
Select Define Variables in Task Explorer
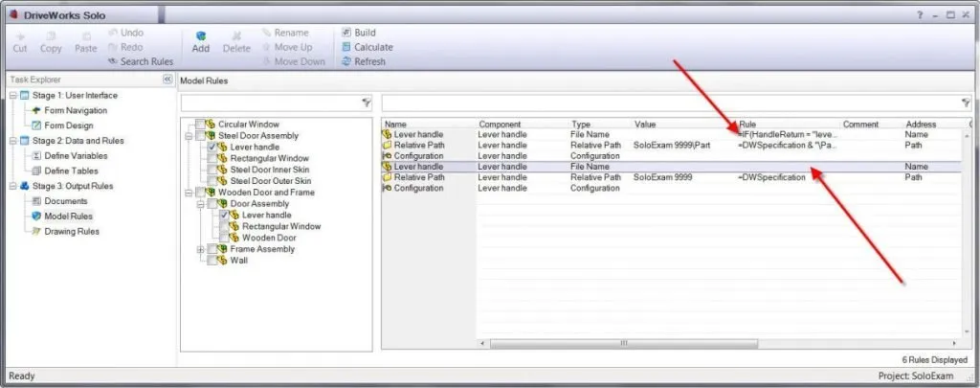pyautogui.click(x=76, y=155)
